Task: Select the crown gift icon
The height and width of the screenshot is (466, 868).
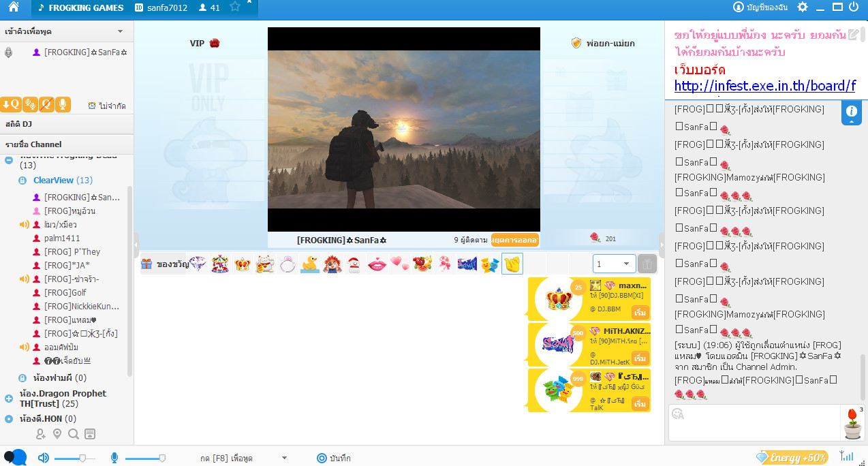Action: click(x=243, y=264)
